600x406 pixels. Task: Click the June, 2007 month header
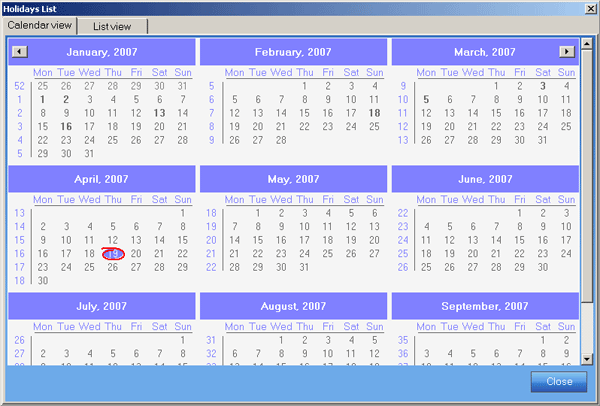[x=484, y=178]
